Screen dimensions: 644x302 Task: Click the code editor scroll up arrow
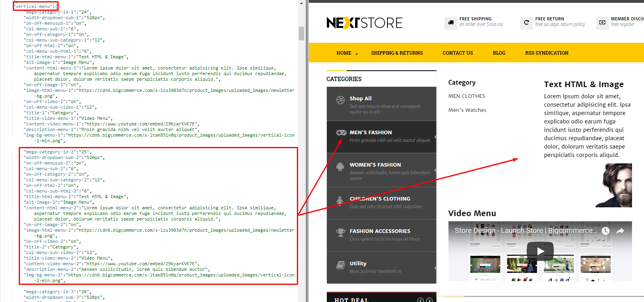[301, 3]
